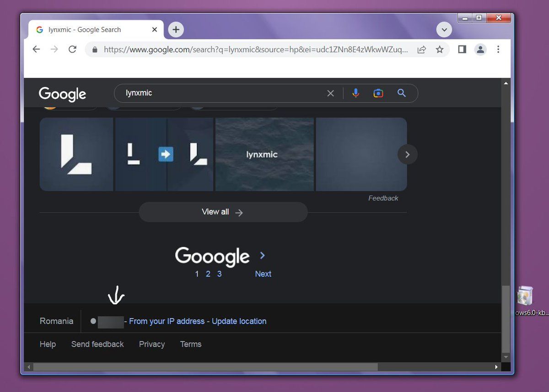The width and height of the screenshot is (549, 392).
Task: Expand the tab search dropdown chevron
Action: pyautogui.click(x=444, y=30)
